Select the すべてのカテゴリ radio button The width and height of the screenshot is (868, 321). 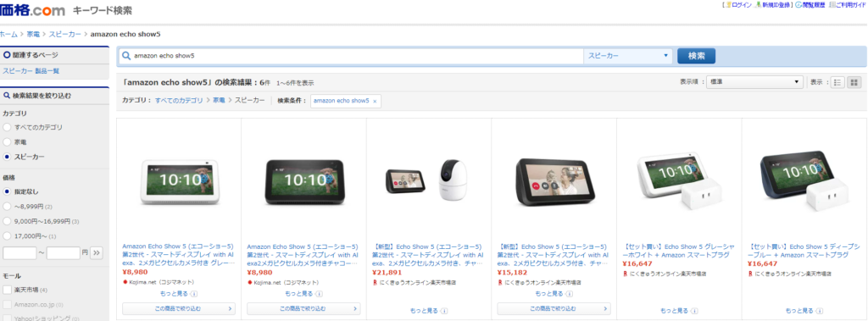pos(7,127)
